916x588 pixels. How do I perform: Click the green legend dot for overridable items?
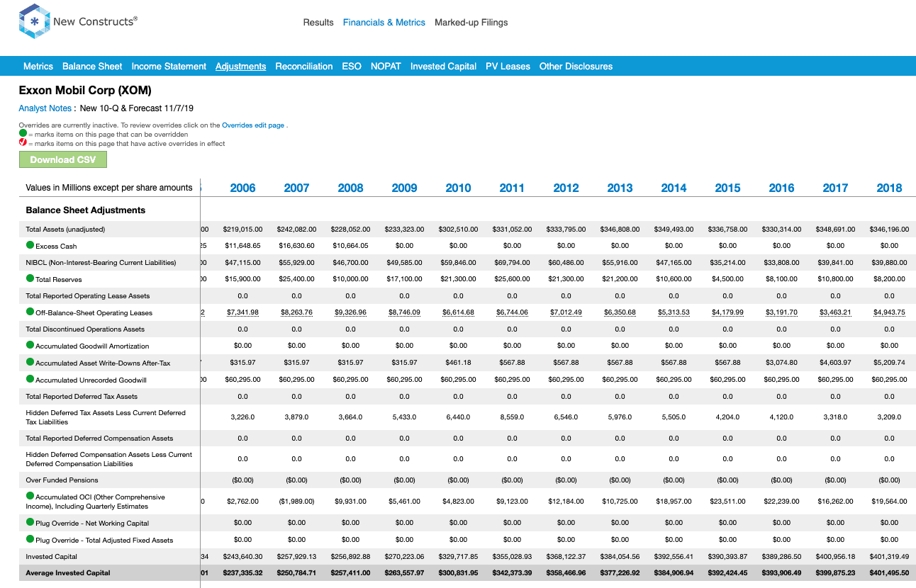pyautogui.click(x=23, y=133)
